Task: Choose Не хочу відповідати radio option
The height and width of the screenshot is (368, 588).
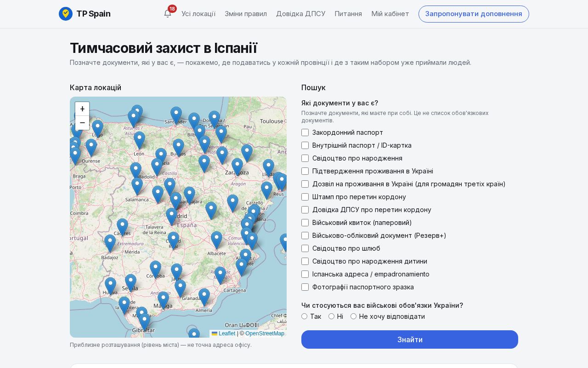Action: point(353,316)
